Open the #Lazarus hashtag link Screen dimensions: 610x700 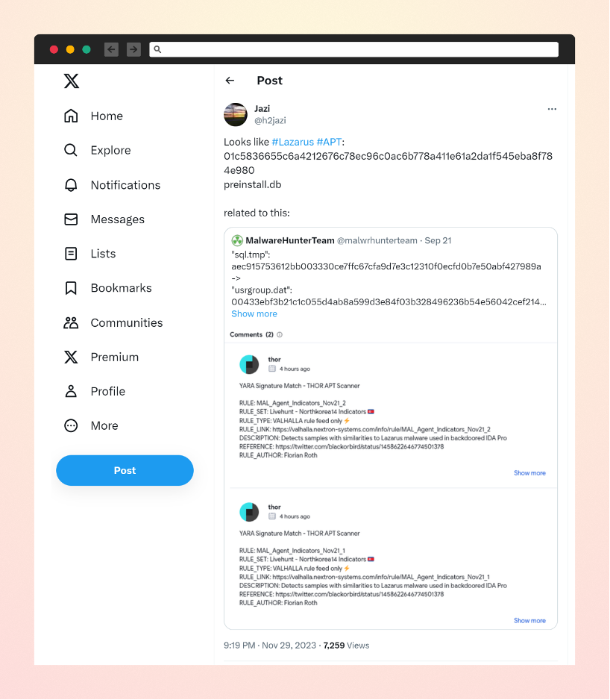293,142
